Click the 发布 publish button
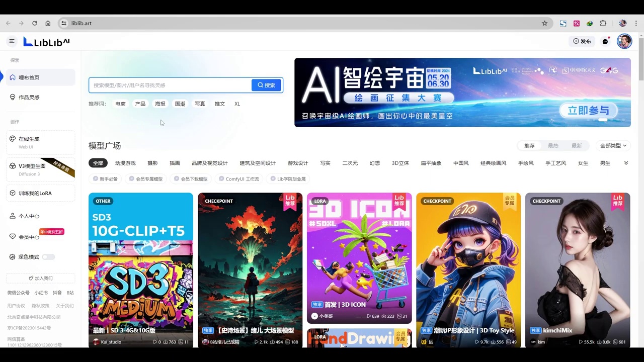The width and height of the screenshot is (644, 362). pyautogui.click(x=582, y=41)
